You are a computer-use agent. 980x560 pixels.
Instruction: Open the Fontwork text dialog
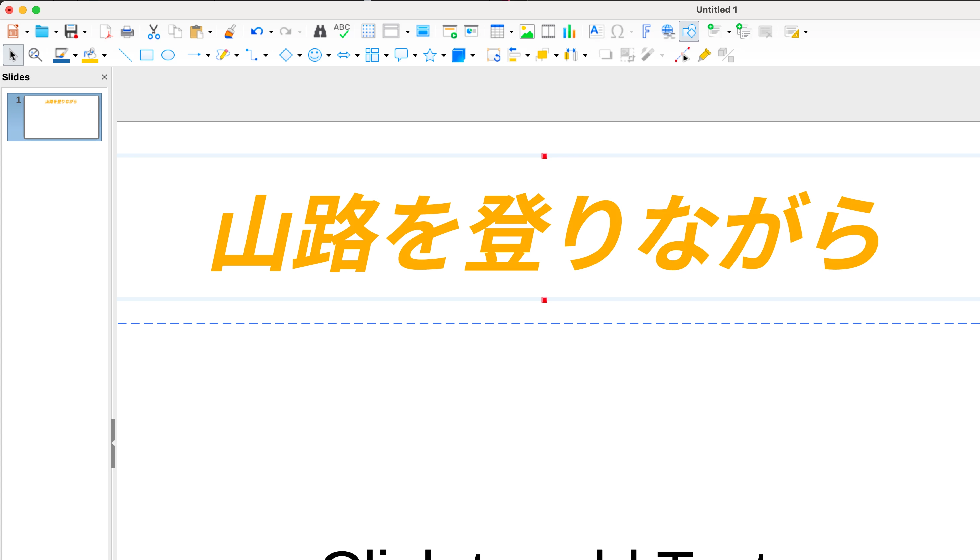[646, 31]
